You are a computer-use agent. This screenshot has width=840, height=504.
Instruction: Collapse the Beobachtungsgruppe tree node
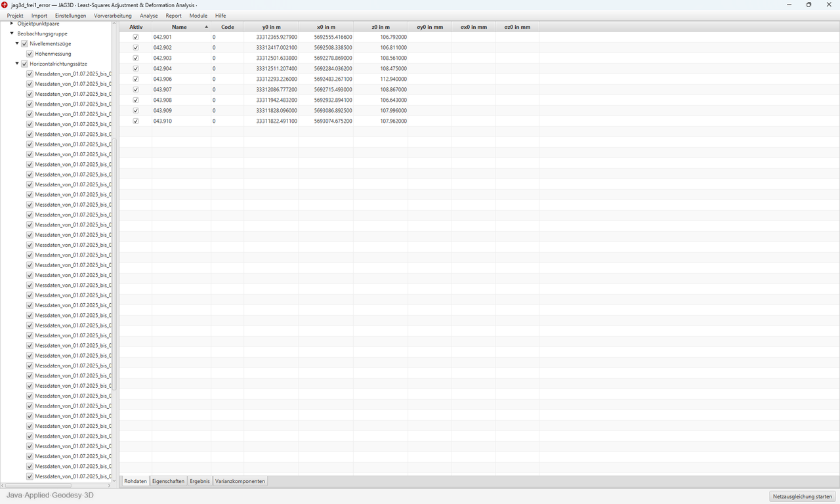coord(12,33)
